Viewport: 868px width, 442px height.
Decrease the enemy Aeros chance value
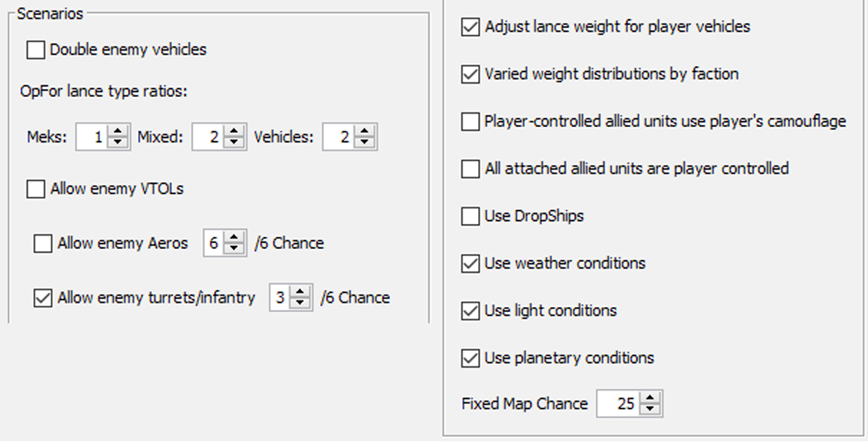(x=234, y=248)
